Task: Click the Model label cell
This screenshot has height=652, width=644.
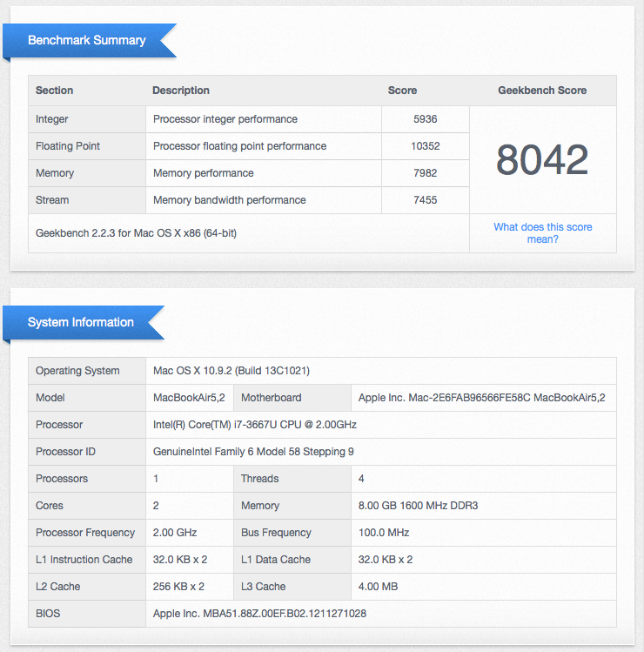Action: click(x=87, y=398)
